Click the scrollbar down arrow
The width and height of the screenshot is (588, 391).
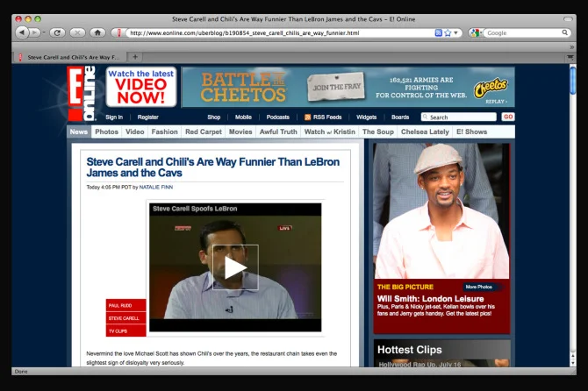[x=572, y=363]
